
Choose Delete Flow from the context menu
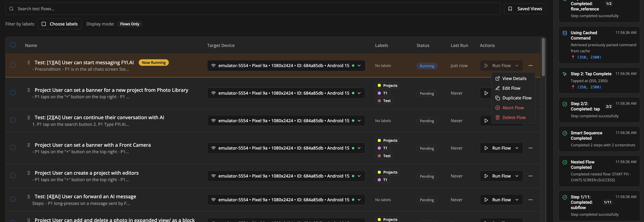pos(513,117)
